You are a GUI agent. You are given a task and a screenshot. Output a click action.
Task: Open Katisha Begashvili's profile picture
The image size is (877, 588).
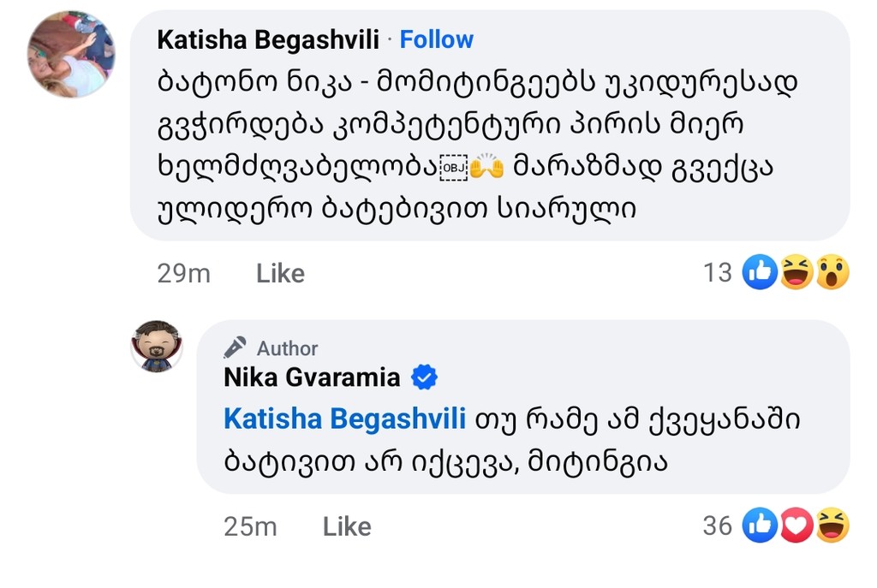pos(71,54)
